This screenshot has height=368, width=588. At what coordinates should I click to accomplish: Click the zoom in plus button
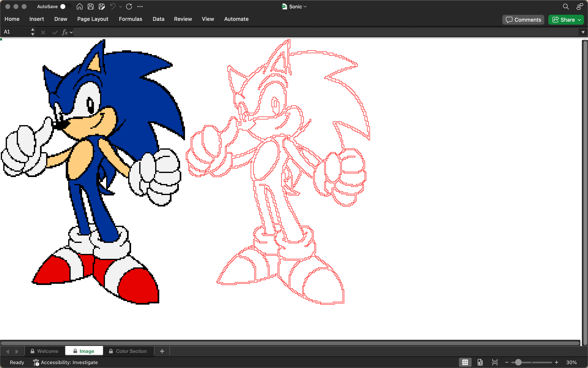[x=556, y=362]
